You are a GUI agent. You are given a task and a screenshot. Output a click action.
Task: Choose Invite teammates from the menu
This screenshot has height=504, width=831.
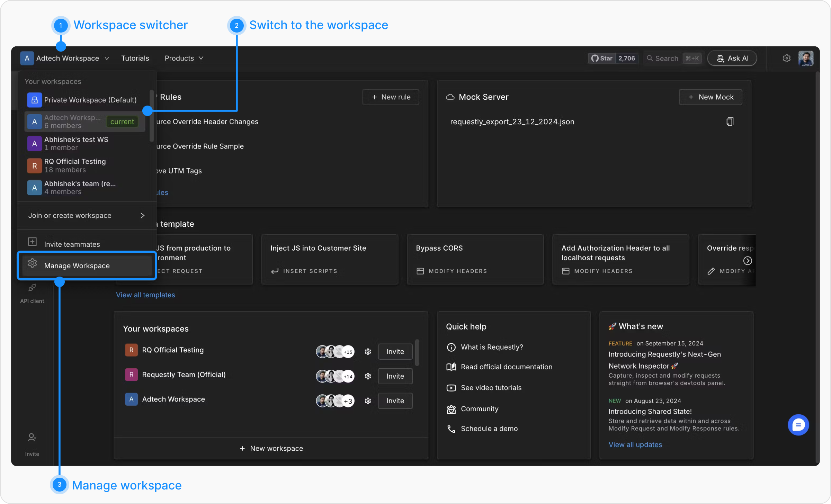[72, 244]
